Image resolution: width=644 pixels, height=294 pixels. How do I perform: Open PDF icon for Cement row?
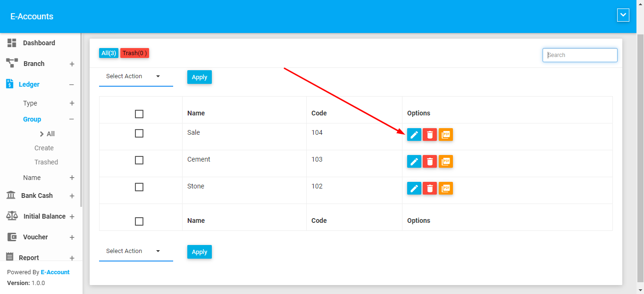[x=445, y=162]
